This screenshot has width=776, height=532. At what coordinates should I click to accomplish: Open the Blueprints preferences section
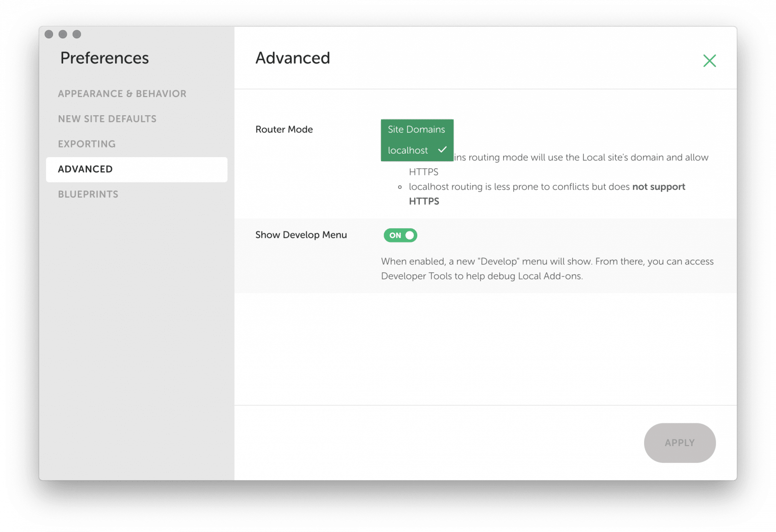point(88,195)
